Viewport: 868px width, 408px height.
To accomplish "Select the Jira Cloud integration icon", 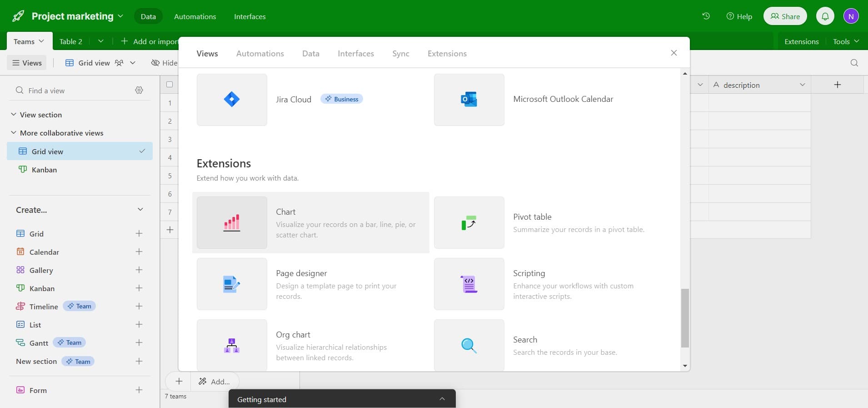I will pyautogui.click(x=232, y=100).
